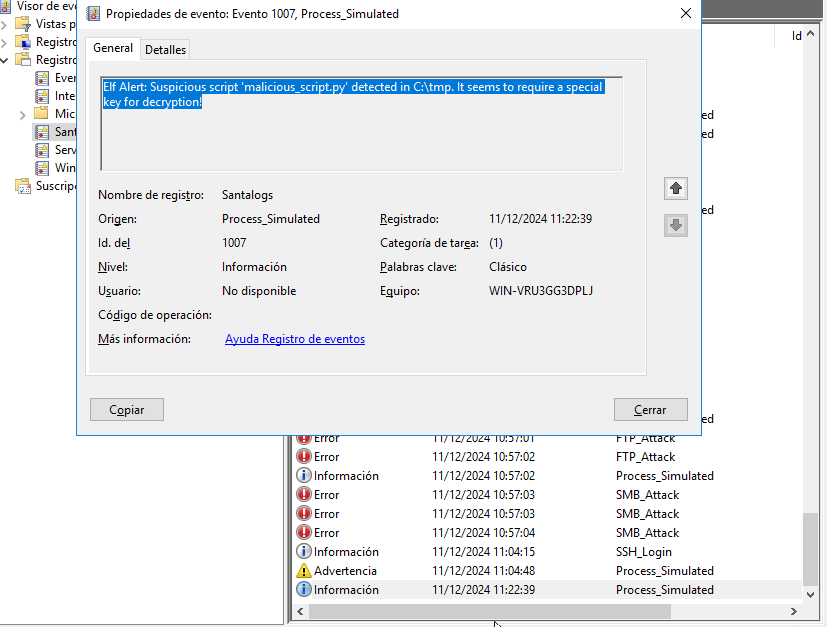
Task: Click registered date 11/12/2024 11:22:39 in dialog
Action: 541,219
